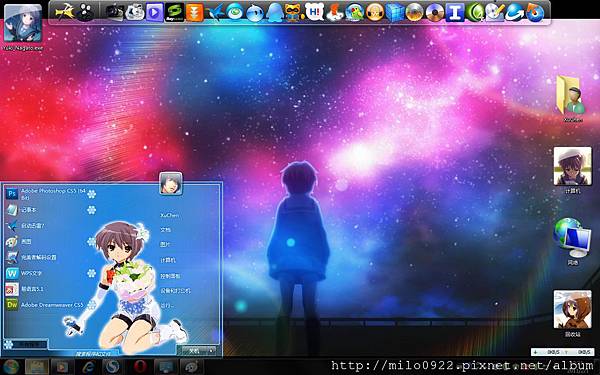Click the user avatar atop Start menu
This screenshot has width=600, height=375.
[x=171, y=183]
